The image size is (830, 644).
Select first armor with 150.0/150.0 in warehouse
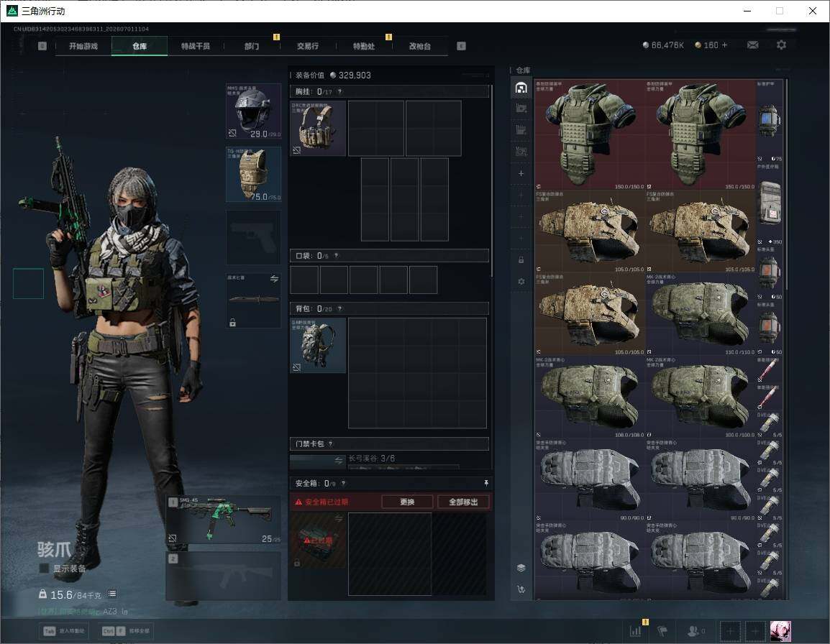pyautogui.click(x=590, y=134)
